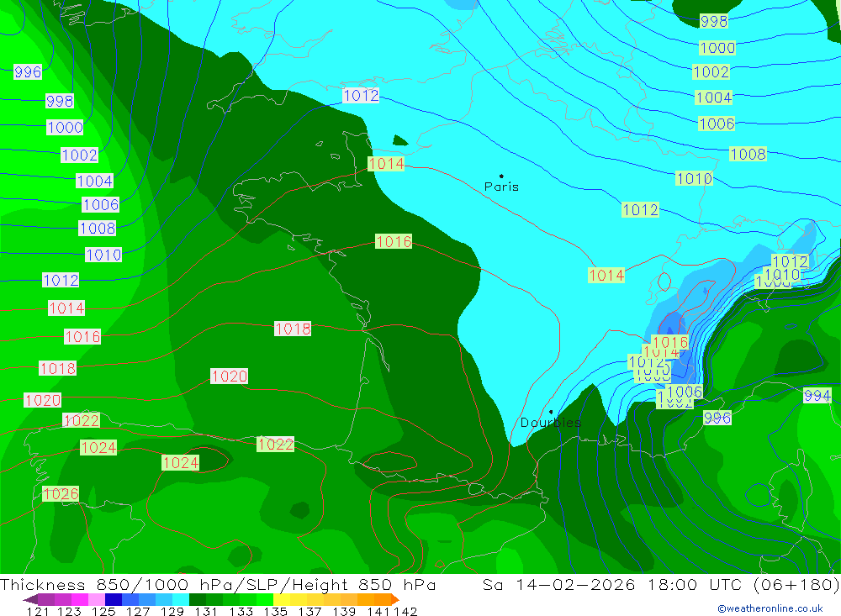Click legend value 135
This screenshot has height=616, width=841.
275,611
